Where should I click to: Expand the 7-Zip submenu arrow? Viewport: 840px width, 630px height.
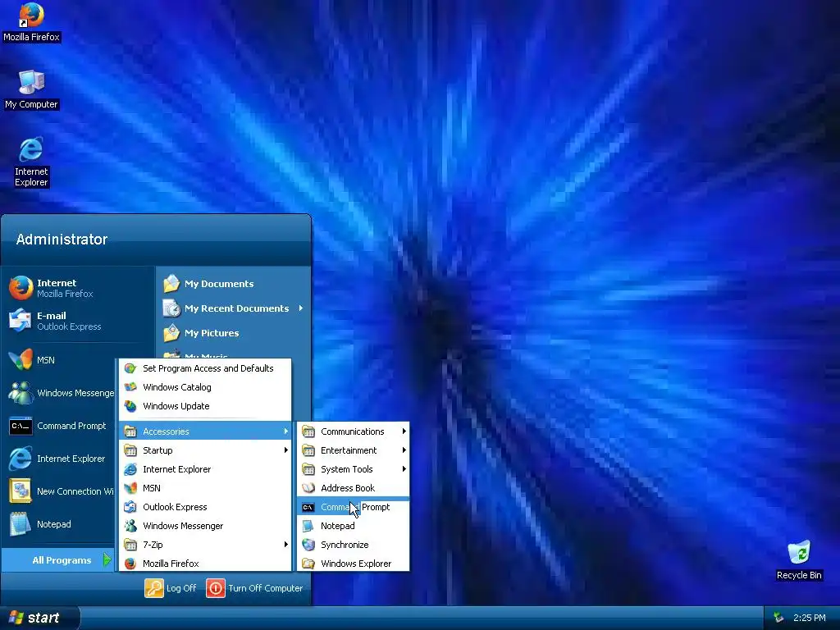tap(285, 545)
